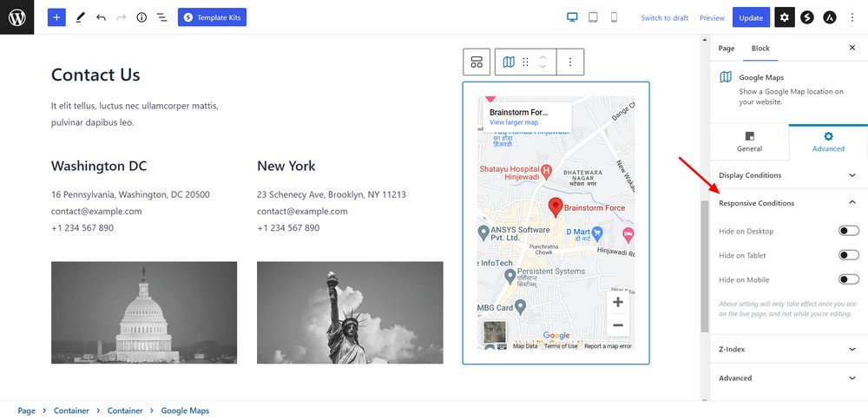Switch to tablet preview icon

[593, 17]
